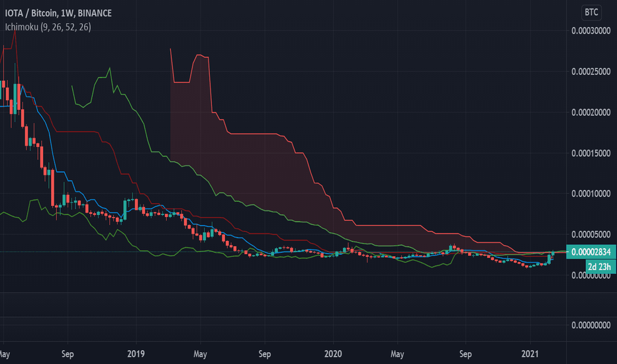This screenshot has width=617, height=364.
Task: Click the 0.00030000 price axis label
Action: (591, 30)
